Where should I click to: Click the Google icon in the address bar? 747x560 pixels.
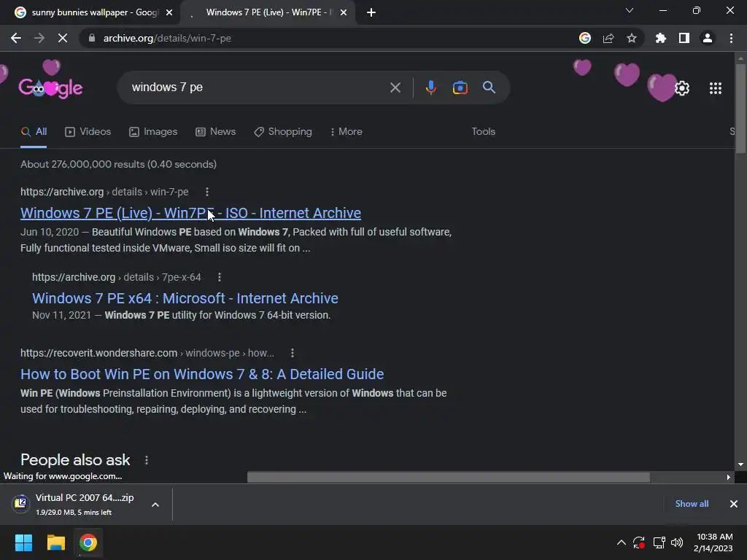coord(585,38)
